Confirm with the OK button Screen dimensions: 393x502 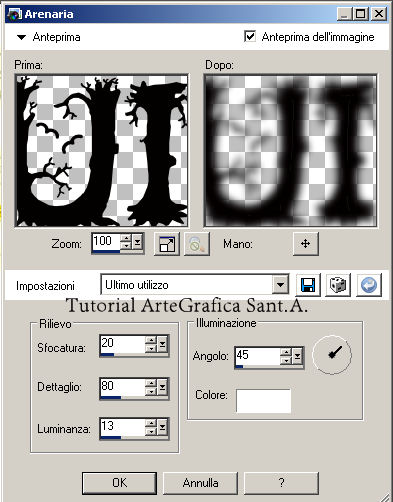coord(119,483)
